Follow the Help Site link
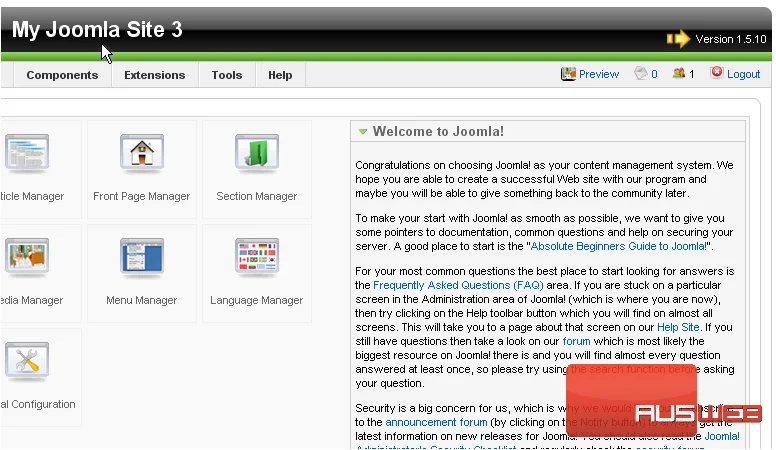This screenshot has height=450, width=776. pos(678,327)
